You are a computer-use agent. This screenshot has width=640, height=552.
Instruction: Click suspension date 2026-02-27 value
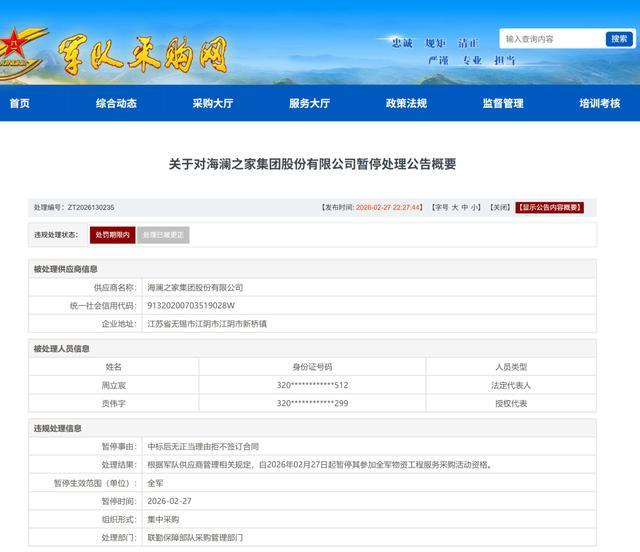tap(169, 501)
